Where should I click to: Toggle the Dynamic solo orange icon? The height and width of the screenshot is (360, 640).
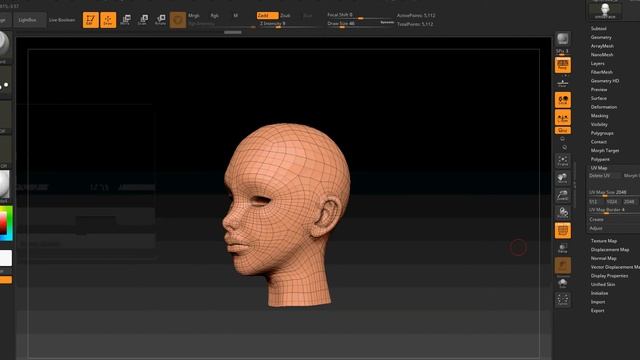tap(563, 266)
